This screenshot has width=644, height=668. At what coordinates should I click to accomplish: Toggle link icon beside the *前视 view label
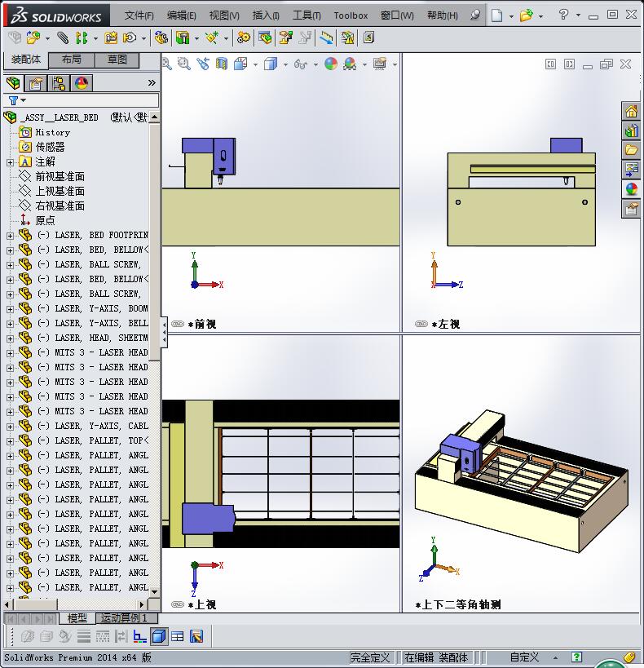(x=178, y=324)
